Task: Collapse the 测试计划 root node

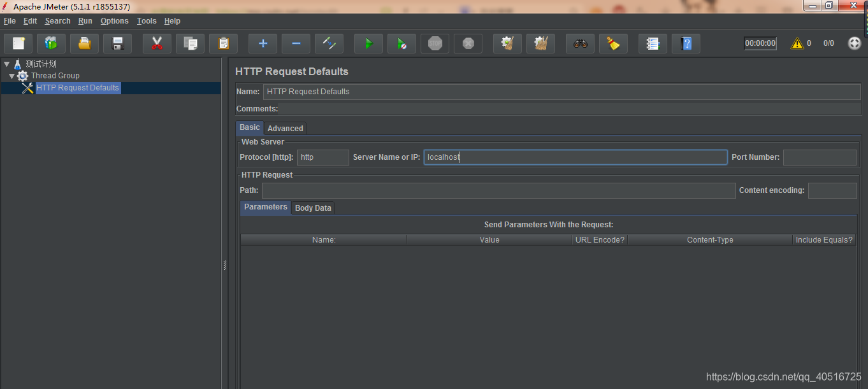Action: (6, 63)
